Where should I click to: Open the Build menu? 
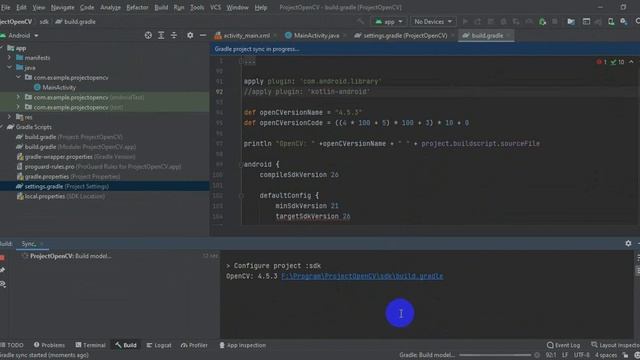tap(161, 7)
